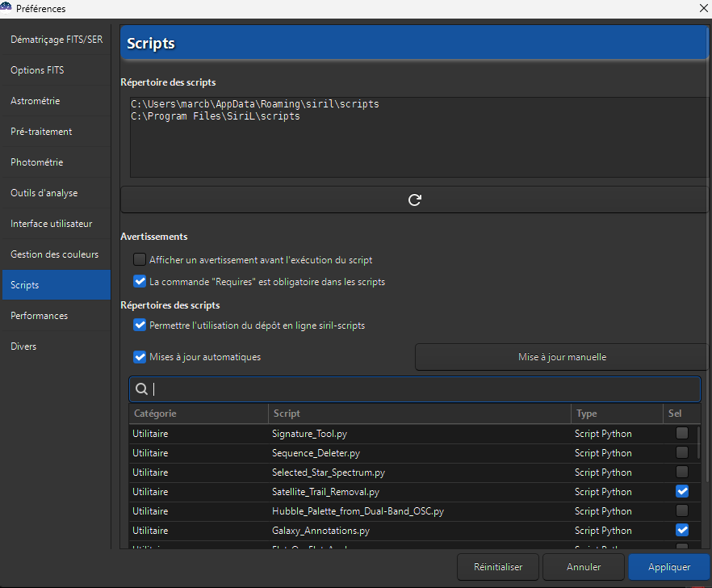
Task: Disable use of siril-scripts online repository
Action: 140,325
